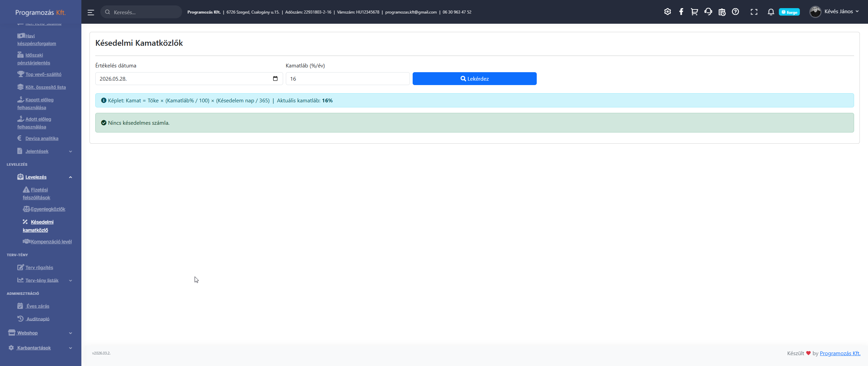The height and width of the screenshot is (366, 868).
Task: Click the layers icon of Költ. összesítő lista
Action: tap(20, 87)
